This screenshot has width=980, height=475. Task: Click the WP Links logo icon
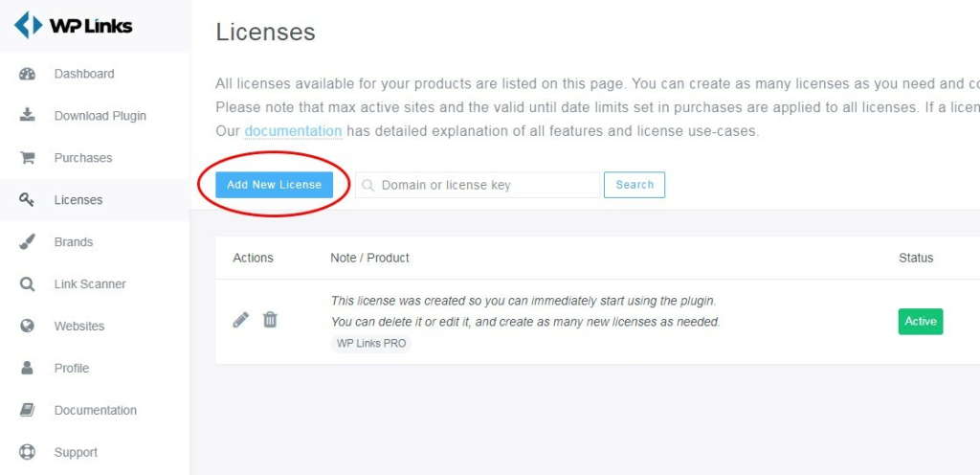point(29,26)
